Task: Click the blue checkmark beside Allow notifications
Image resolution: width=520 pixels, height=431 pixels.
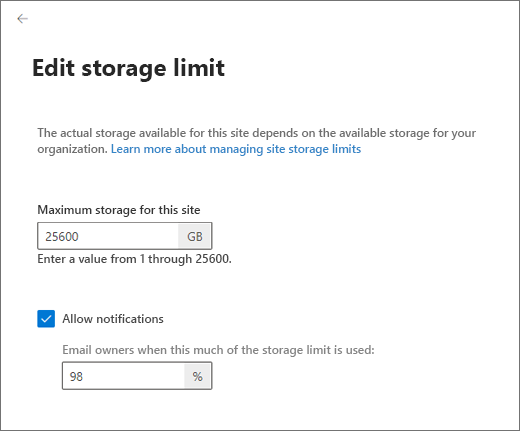Action: 46,319
